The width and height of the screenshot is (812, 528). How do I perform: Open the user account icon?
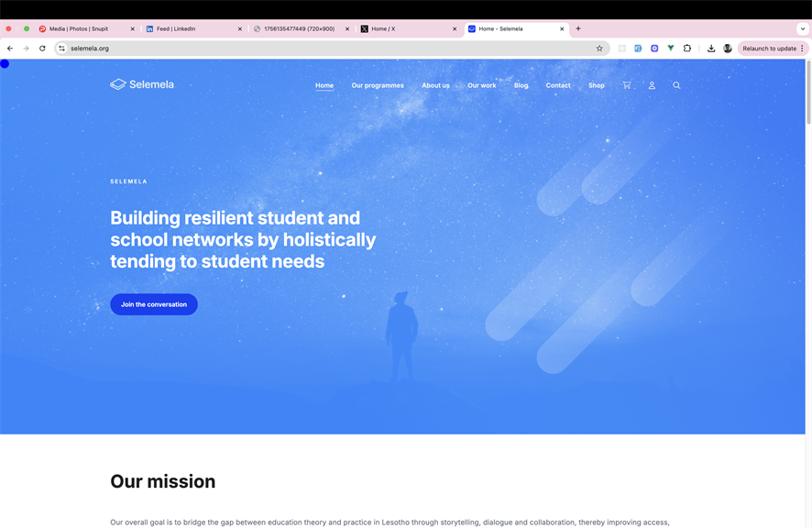(x=652, y=85)
